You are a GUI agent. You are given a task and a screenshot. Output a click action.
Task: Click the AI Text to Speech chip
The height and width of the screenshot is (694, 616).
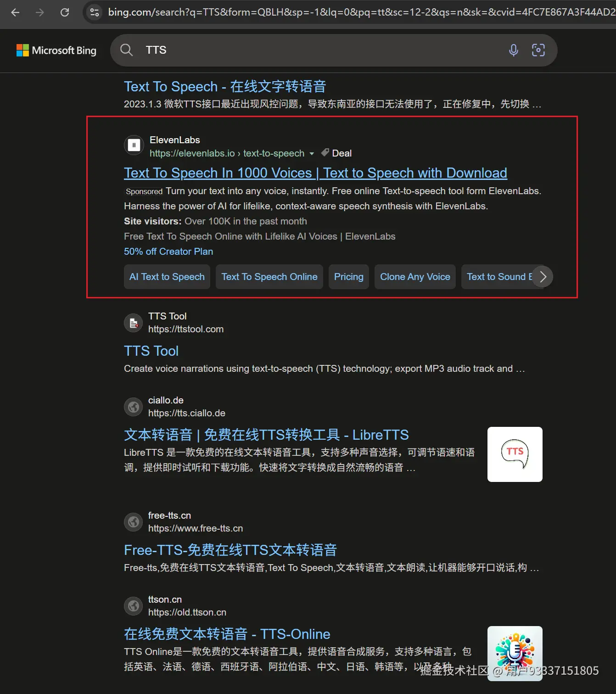[x=167, y=277]
